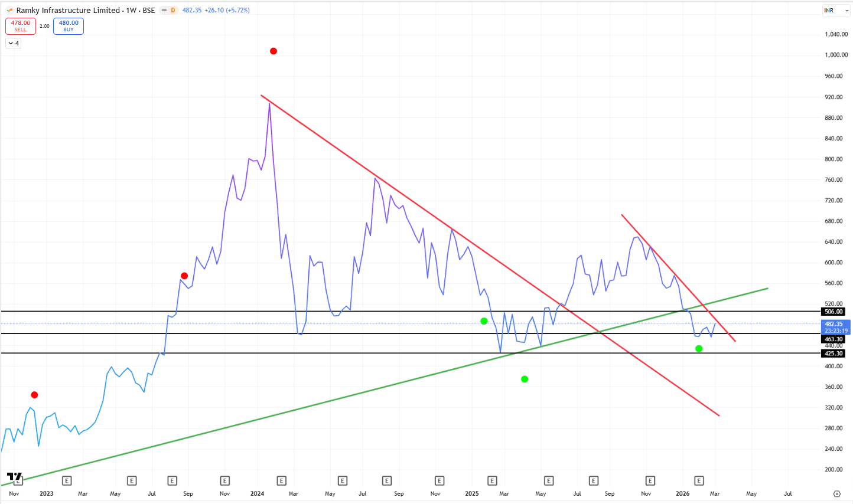Click the 2024 label on the time axis
853x504 pixels.
pos(257,493)
